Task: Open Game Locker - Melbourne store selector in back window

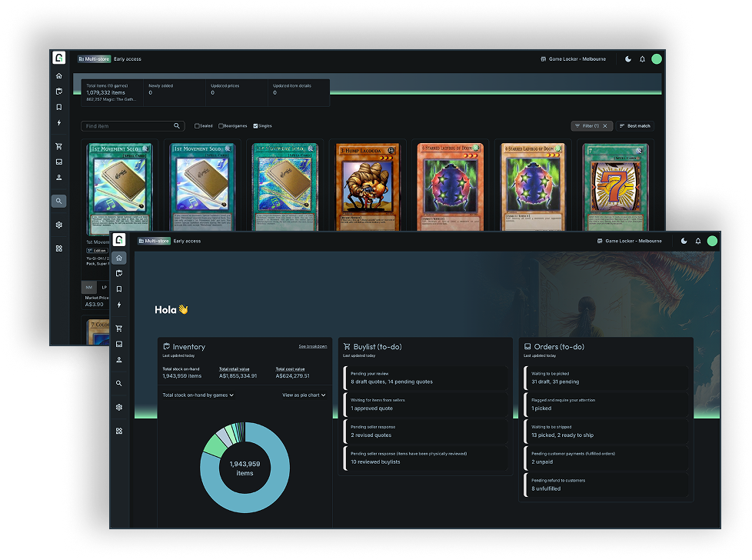Action: point(573,59)
